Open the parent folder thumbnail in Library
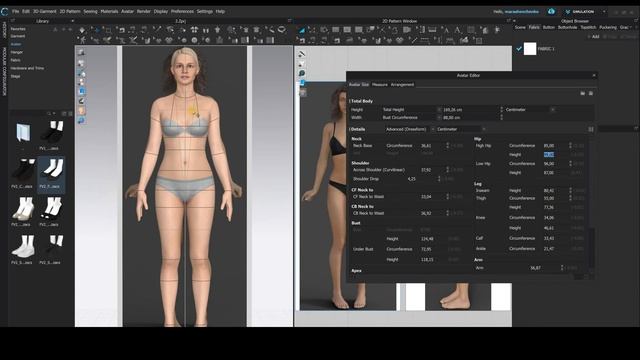This screenshot has height=360, width=640. point(23,133)
